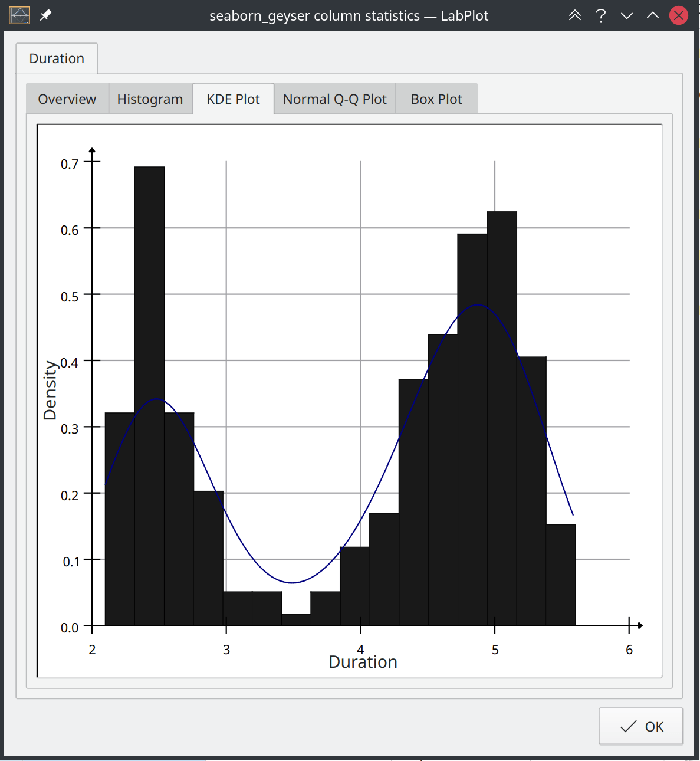
Task: Click the Density axis label
Action: click(x=52, y=389)
